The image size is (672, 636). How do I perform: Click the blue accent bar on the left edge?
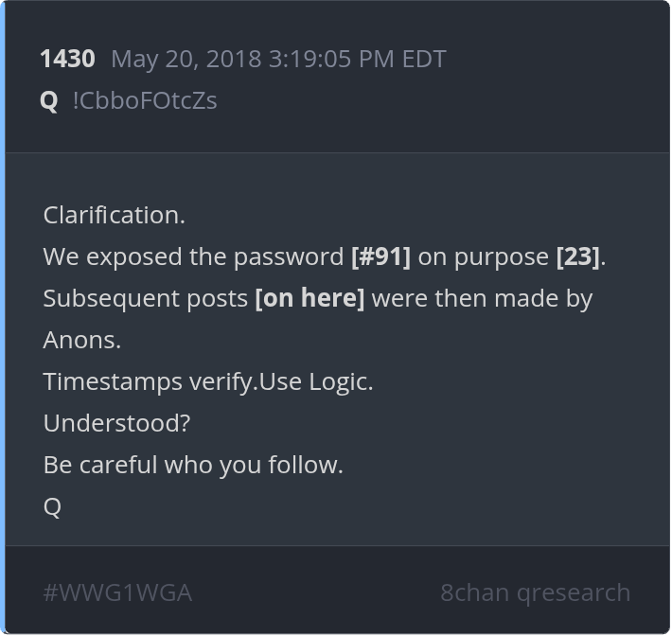(x=3, y=318)
